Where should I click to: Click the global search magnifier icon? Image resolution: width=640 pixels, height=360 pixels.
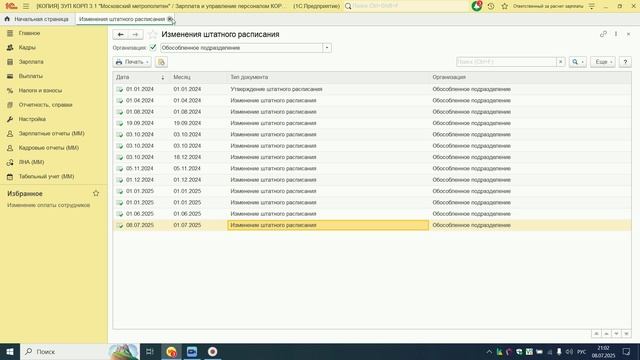tap(348, 6)
